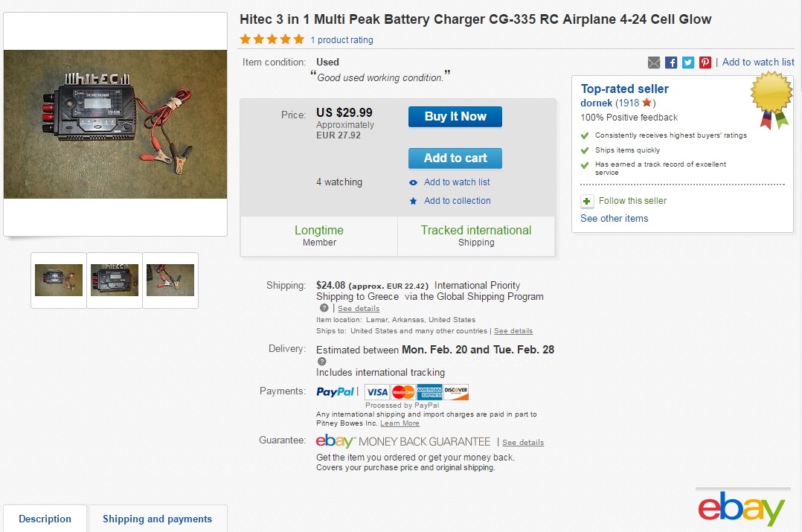Viewport: 802px width, 532px height.
Task: Switch to Shipping and payments tab
Action: 157,519
